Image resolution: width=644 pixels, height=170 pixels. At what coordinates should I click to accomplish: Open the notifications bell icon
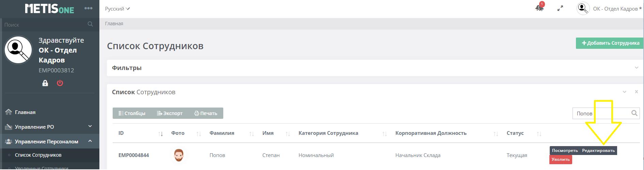point(539,8)
